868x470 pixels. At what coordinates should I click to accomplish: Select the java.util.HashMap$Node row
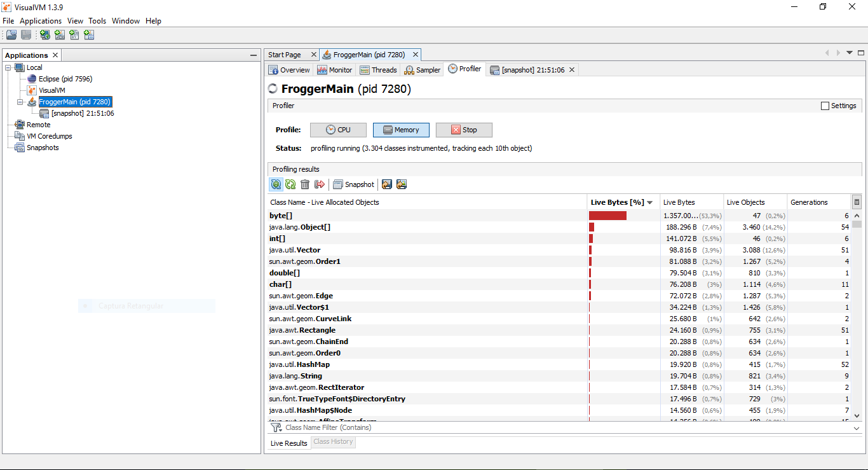click(559, 410)
